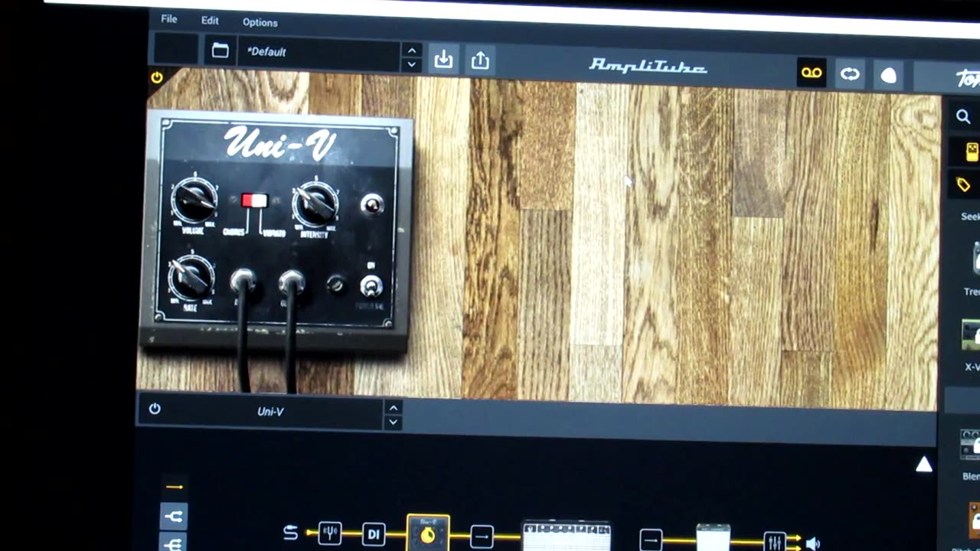The height and width of the screenshot is (551, 980).
Task: Turn the Uni-V Volume knob
Action: (193, 199)
